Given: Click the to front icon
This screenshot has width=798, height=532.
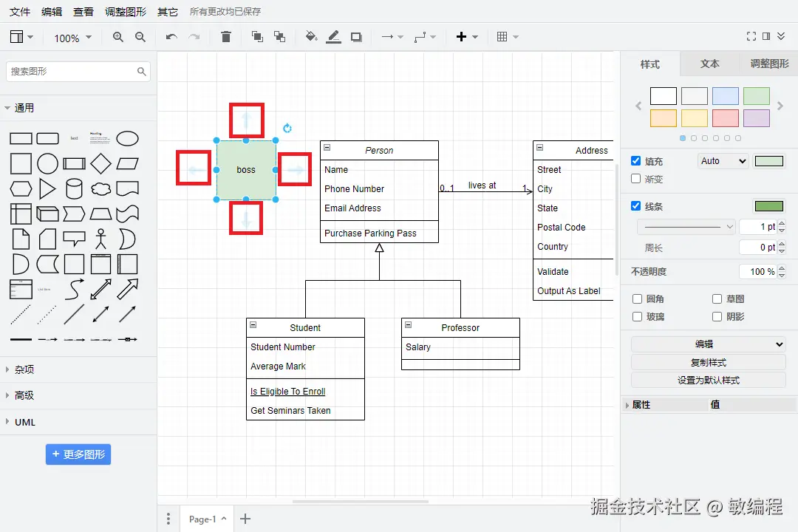Looking at the screenshot, I should click(258, 37).
